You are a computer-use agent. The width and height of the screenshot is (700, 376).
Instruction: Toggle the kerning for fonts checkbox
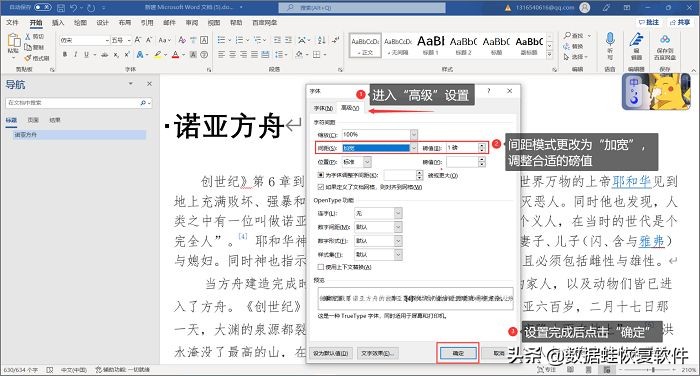pos(321,175)
